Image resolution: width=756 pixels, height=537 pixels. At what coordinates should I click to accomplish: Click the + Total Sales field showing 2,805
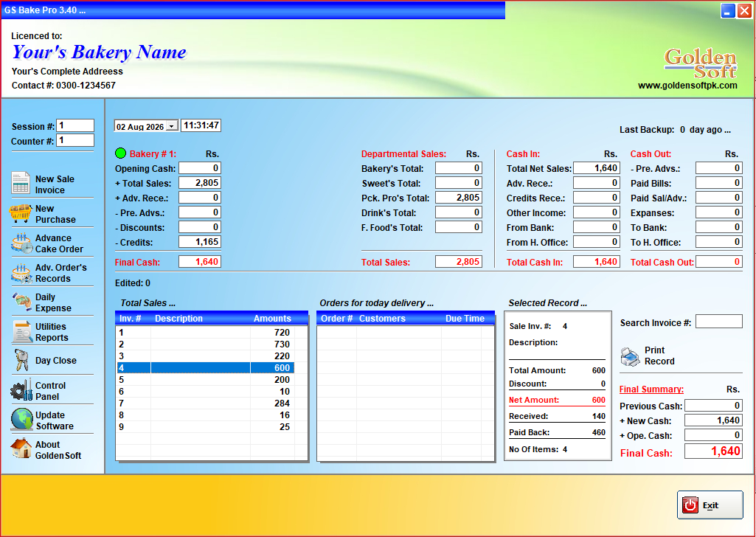tap(200, 183)
